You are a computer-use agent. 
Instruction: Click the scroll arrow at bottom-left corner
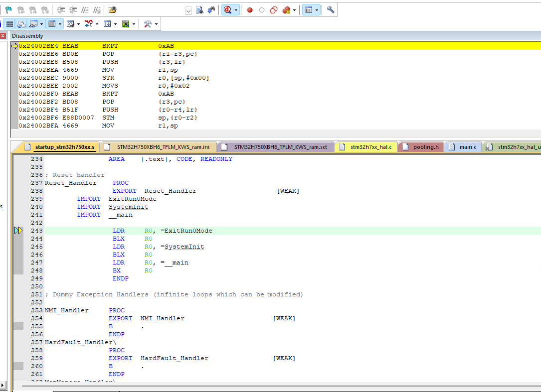3,385
